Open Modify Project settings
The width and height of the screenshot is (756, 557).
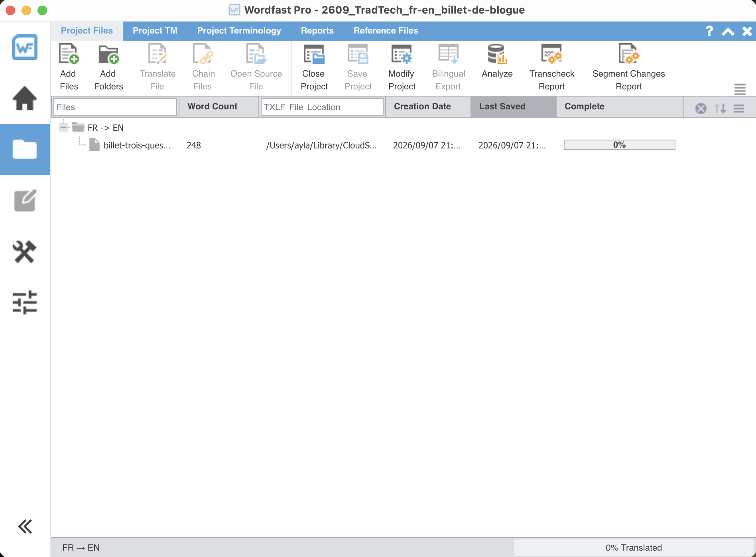point(402,67)
